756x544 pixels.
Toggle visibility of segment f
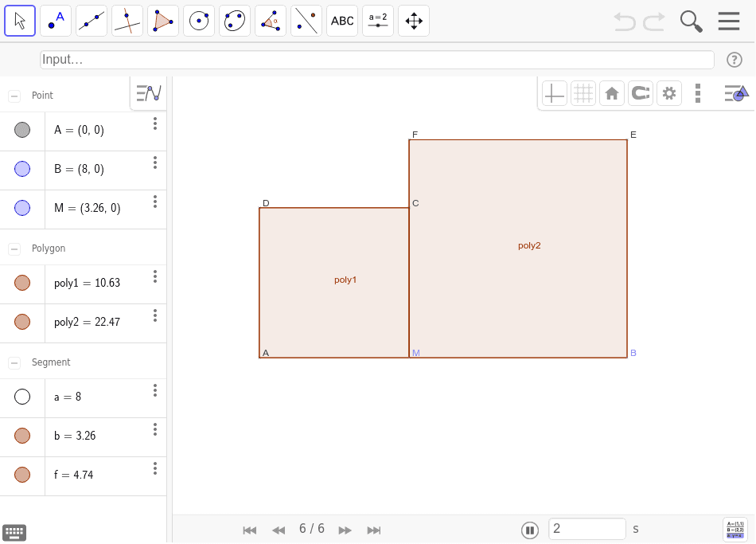point(22,475)
